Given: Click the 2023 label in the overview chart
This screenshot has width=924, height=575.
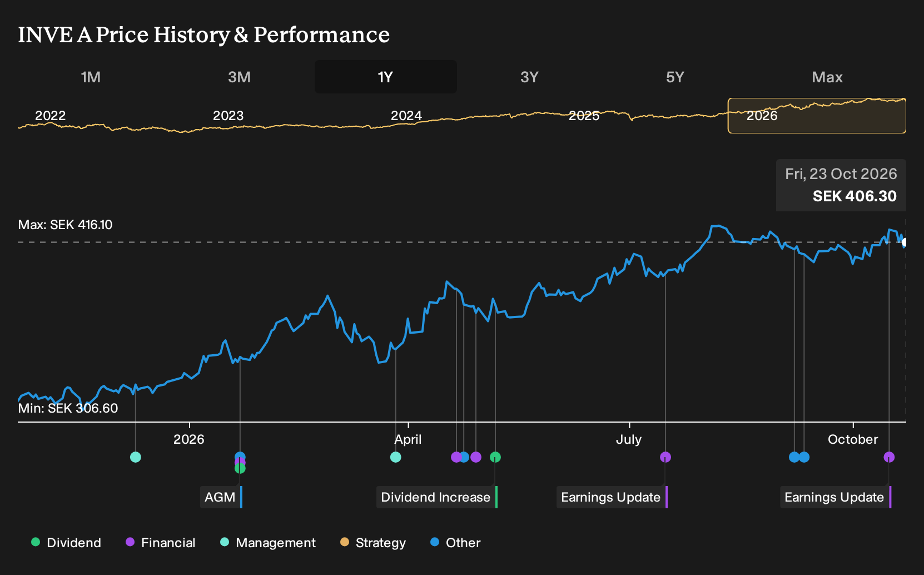Looking at the screenshot, I should 228,116.
